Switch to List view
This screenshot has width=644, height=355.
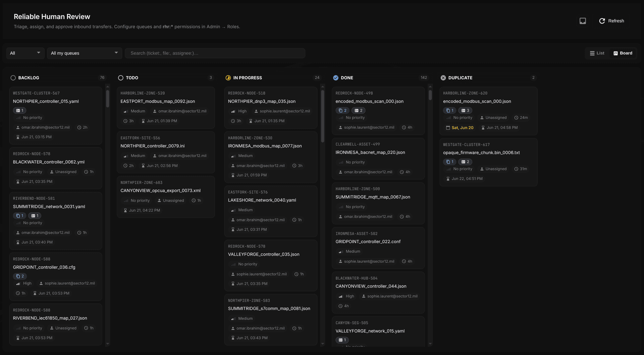pos(597,53)
